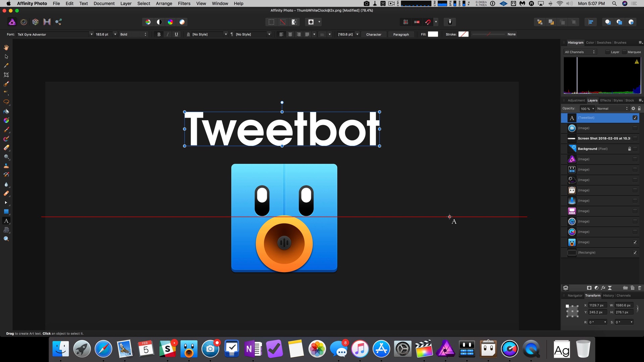Click Delete layer trash icon

(639, 288)
